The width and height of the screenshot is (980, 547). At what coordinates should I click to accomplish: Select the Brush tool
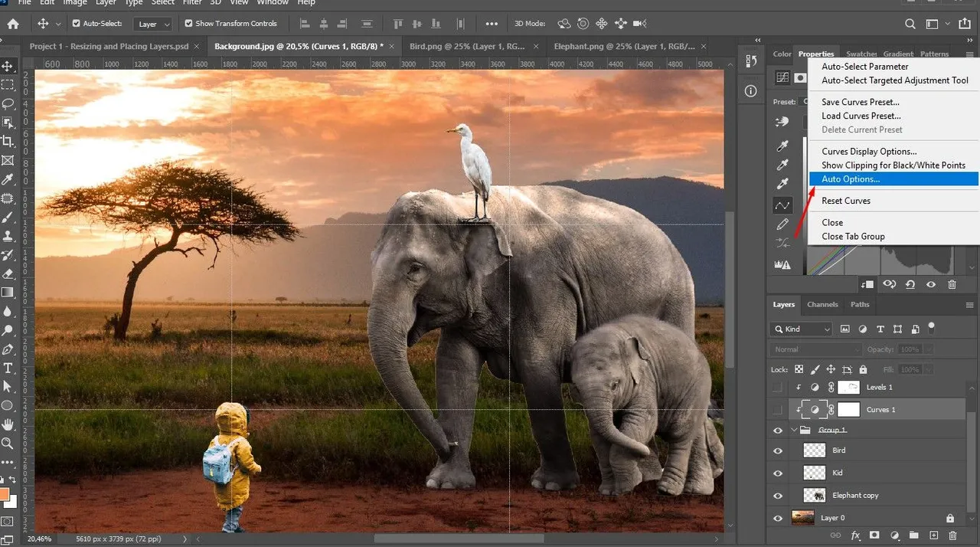[8, 217]
